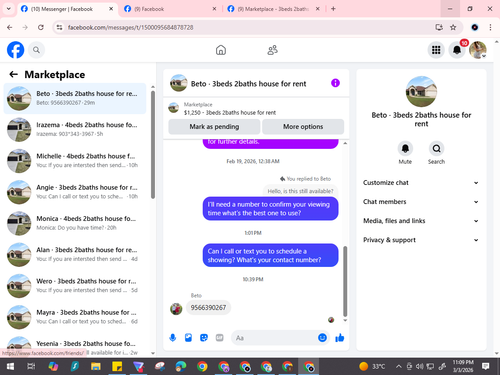Screen dimensions: 500x375
Task: Open the notifications bell with badge
Action: tap(457, 50)
